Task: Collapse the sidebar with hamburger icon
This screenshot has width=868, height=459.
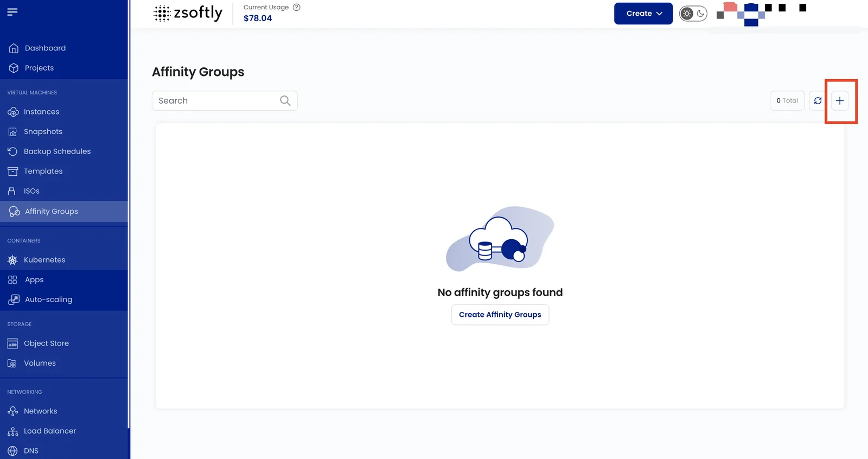Action: pyautogui.click(x=12, y=11)
